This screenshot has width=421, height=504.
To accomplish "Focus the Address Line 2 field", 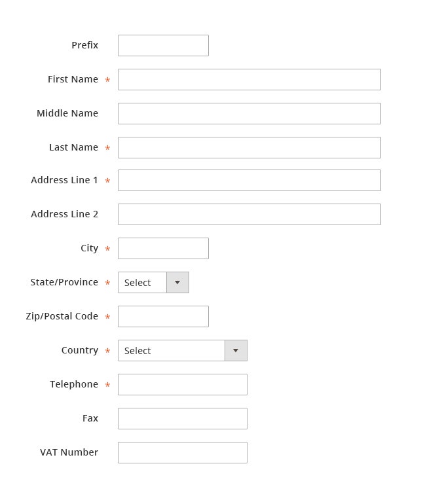I will click(249, 215).
